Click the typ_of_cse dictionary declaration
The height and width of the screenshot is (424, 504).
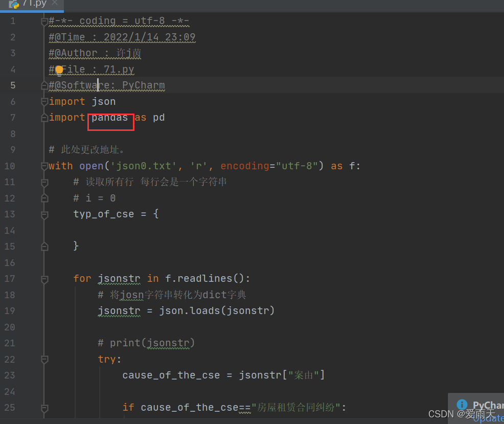[104, 214]
